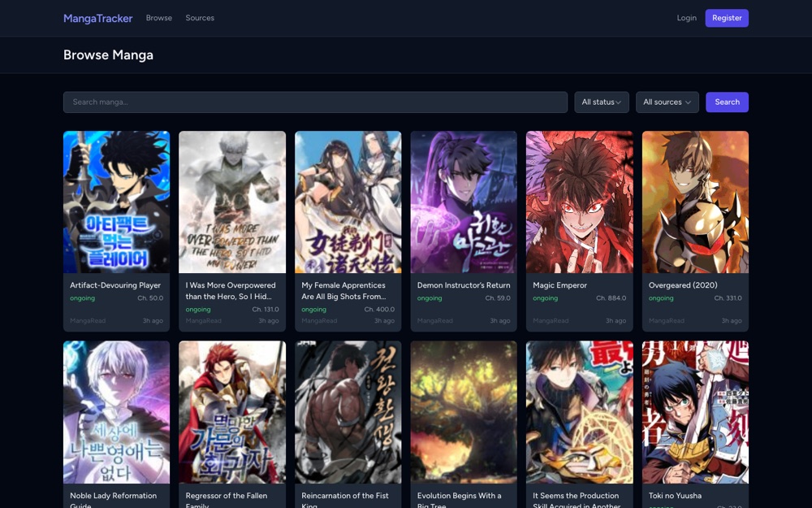
Task: Click the Overgeared (2020) title
Action: click(683, 285)
